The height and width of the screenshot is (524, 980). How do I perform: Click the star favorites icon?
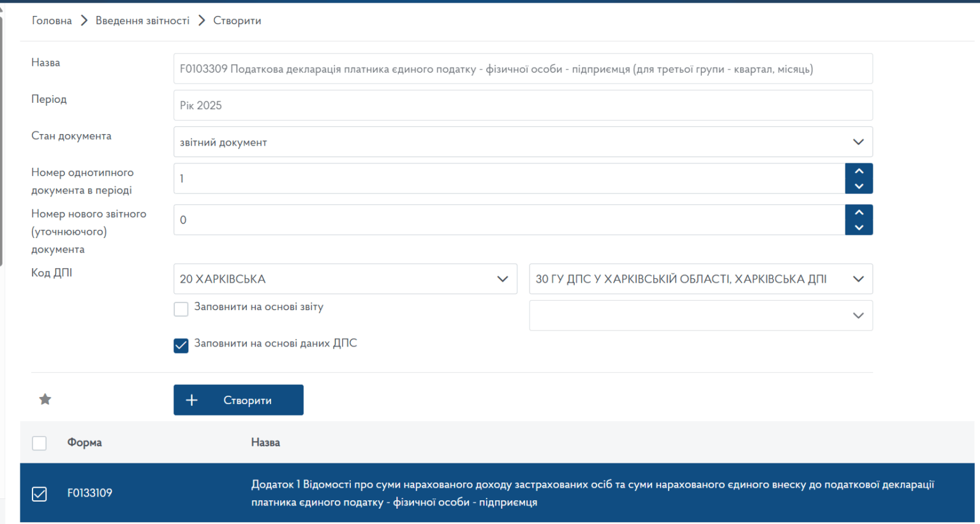[45, 400]
